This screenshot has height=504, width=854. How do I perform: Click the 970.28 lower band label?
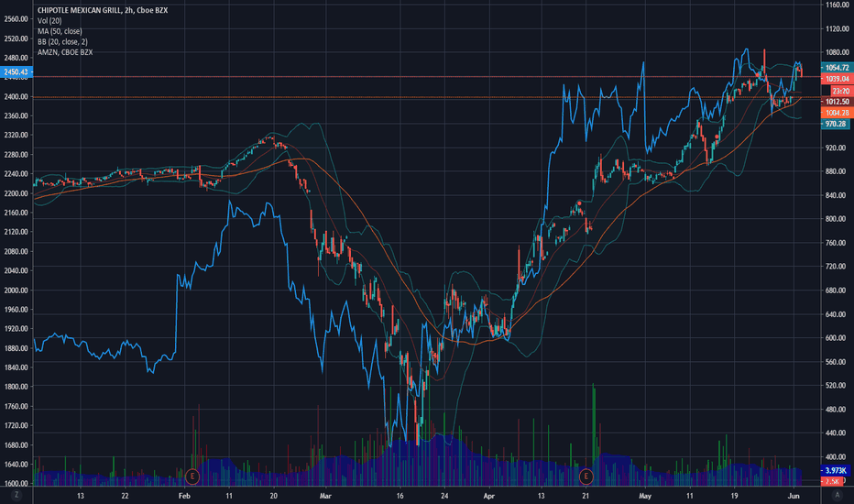click(x=836, y=125)
